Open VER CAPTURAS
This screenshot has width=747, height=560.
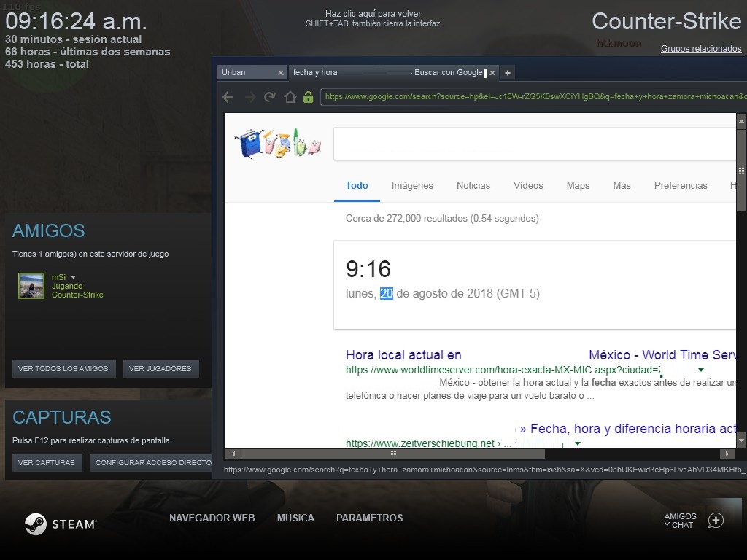tap(47, 462)
